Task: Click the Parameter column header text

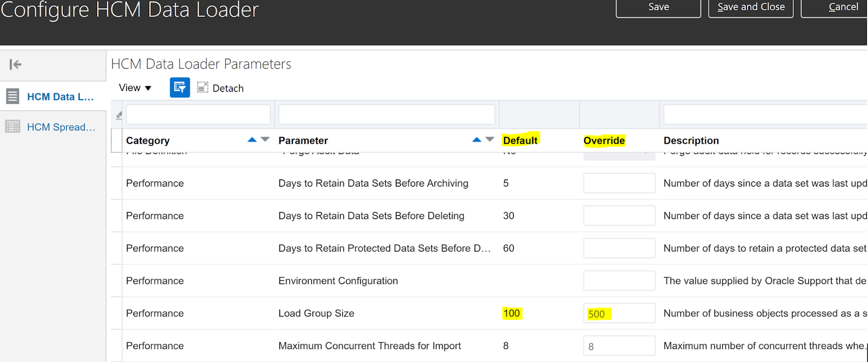Action: (x=303, y=140)
